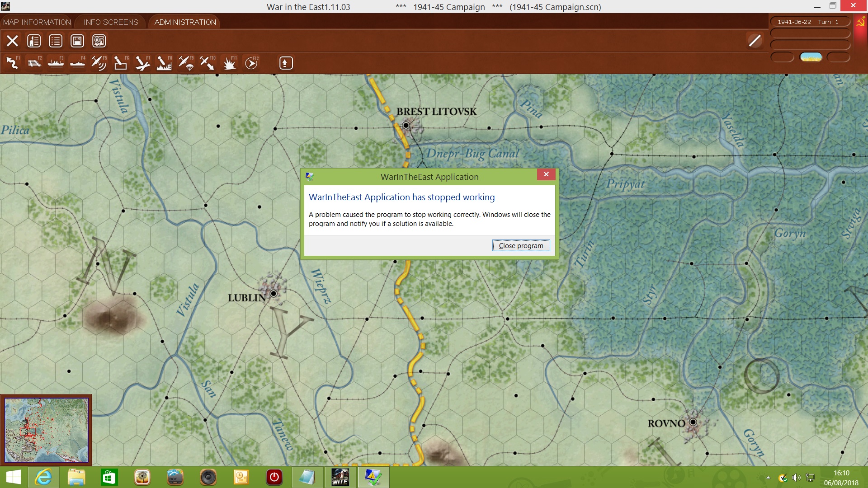Select the F5 Air Recon mode
868x488 pixels.
click(x=99, y=63)
